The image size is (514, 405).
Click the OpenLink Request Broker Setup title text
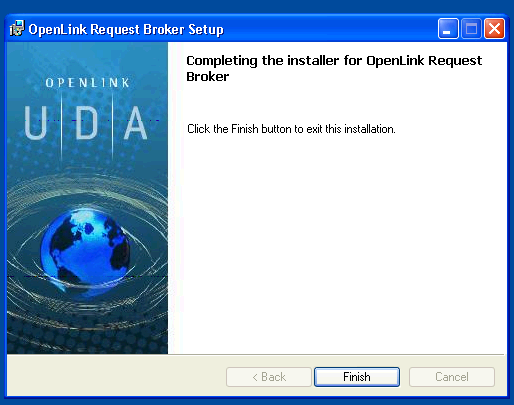coord(126,29)
